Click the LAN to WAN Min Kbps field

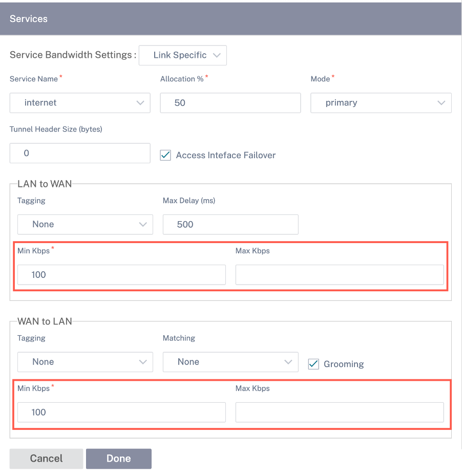point(121,275)
